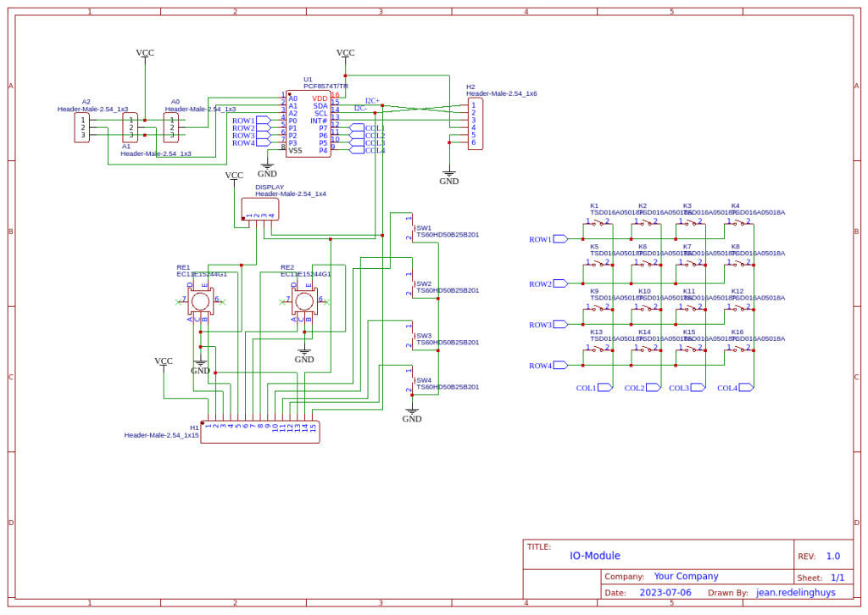Click the Your Company field in title block
This screenshot has height=615, width=868.
tap(686, 577)
